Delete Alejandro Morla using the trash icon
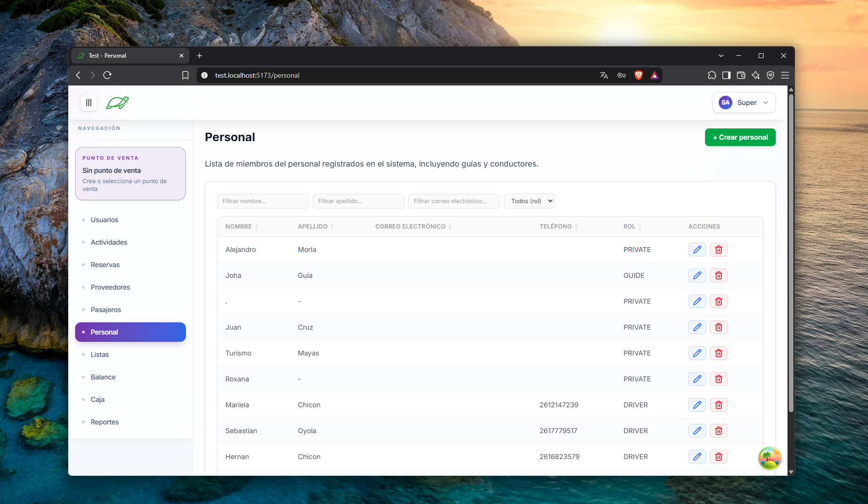Image resolution: width=868 pixels, height=504 pixels. click(718, 250)
